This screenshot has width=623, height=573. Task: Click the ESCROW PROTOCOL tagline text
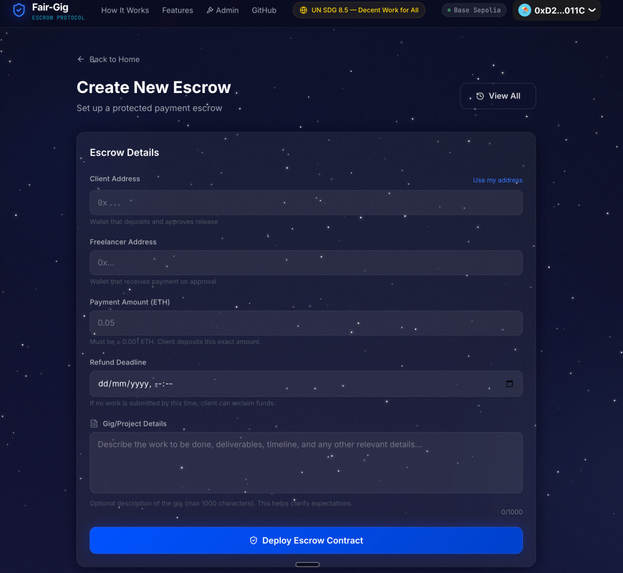58,18
